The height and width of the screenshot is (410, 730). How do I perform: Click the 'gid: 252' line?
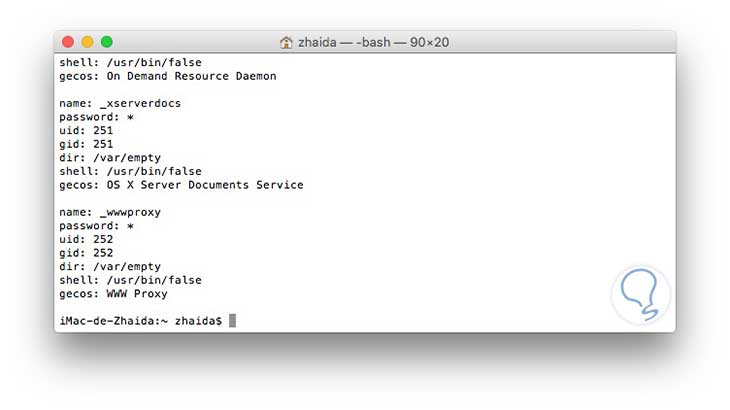click(x=86, y=253)
